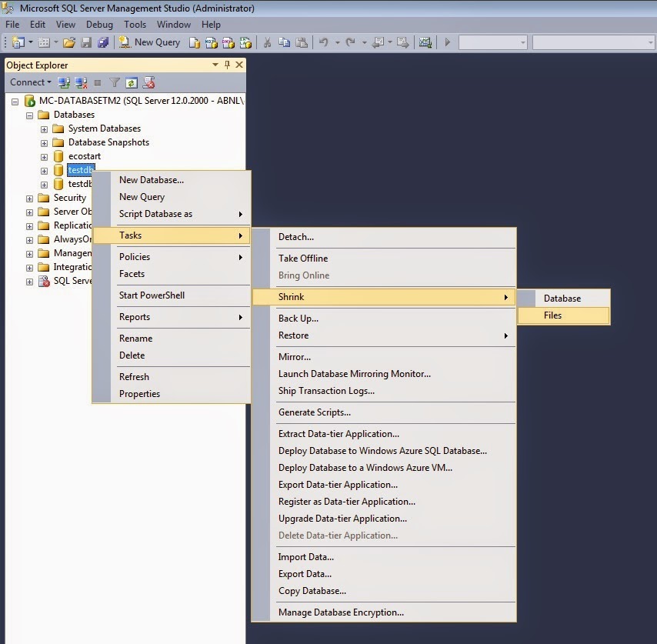Viewport: 657px width, 644px height.
Task: Select the Cut icon on the toolbar
Action: pyautogui.click(x=267, y=42)
